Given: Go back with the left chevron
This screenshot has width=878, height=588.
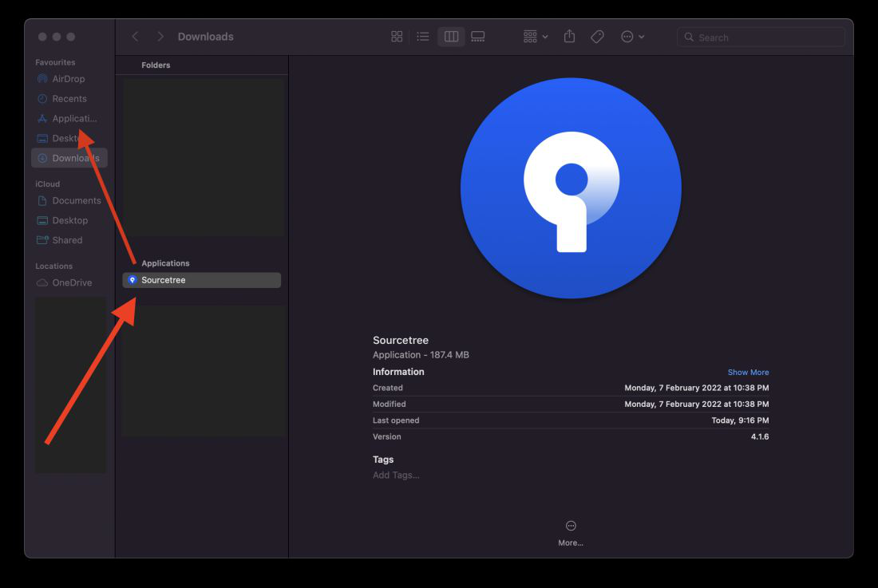Looking at the screenshot, I should point(136,37).
